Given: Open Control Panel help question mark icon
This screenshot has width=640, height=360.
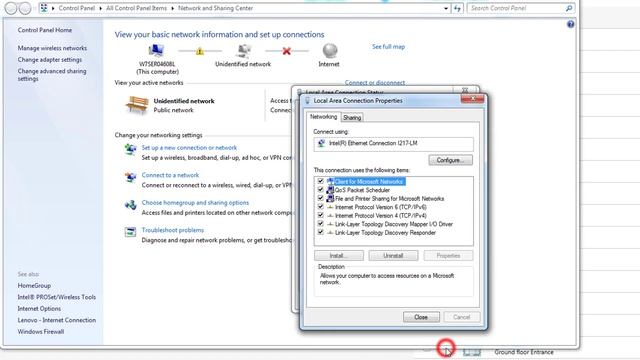Looking at the screenshot, I should [571, 24].
